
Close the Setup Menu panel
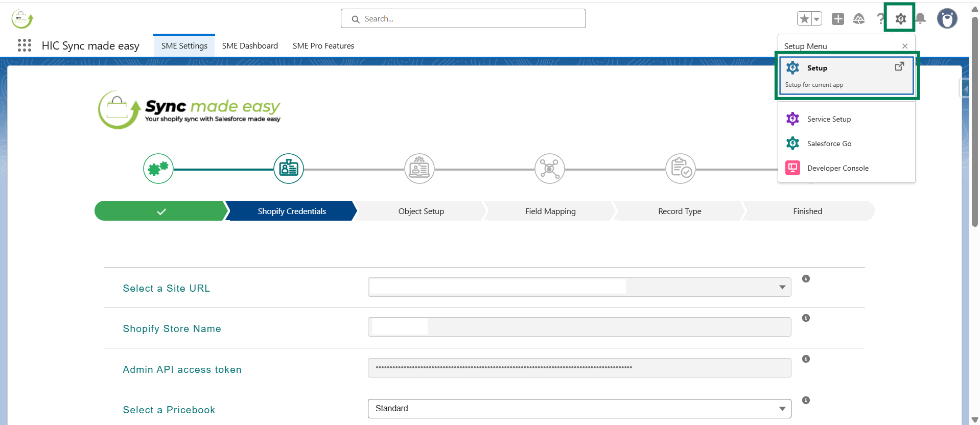[904, 46]
